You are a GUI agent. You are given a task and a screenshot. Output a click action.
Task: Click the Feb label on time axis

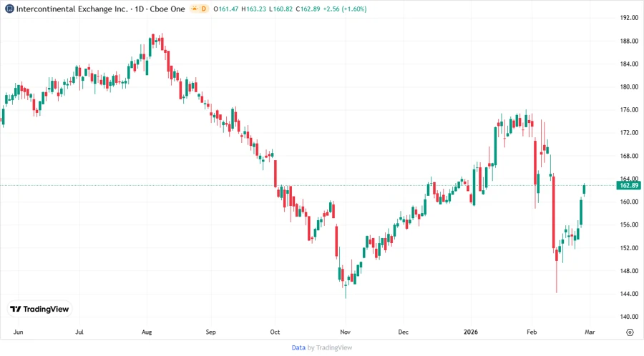[x=532, y=332]
